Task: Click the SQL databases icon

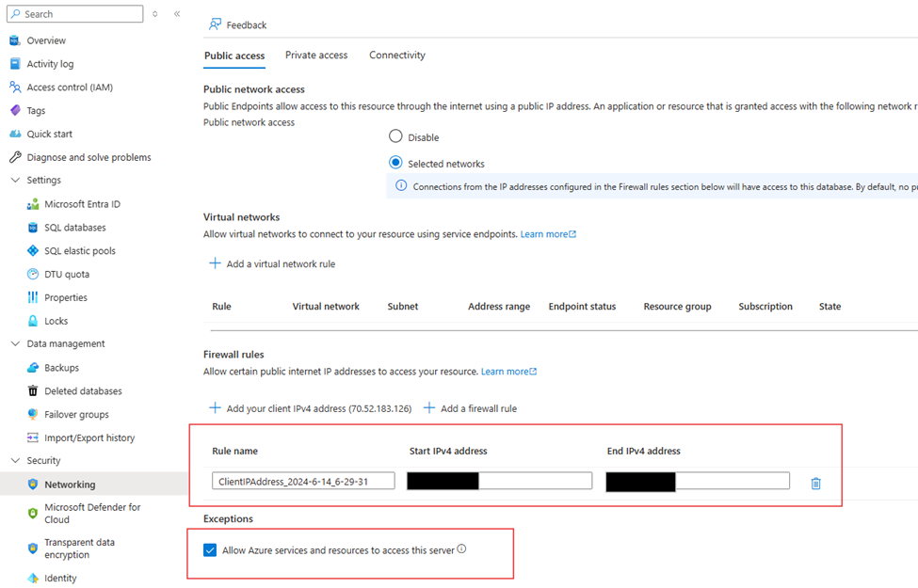Action: click(x=33, y=228)
